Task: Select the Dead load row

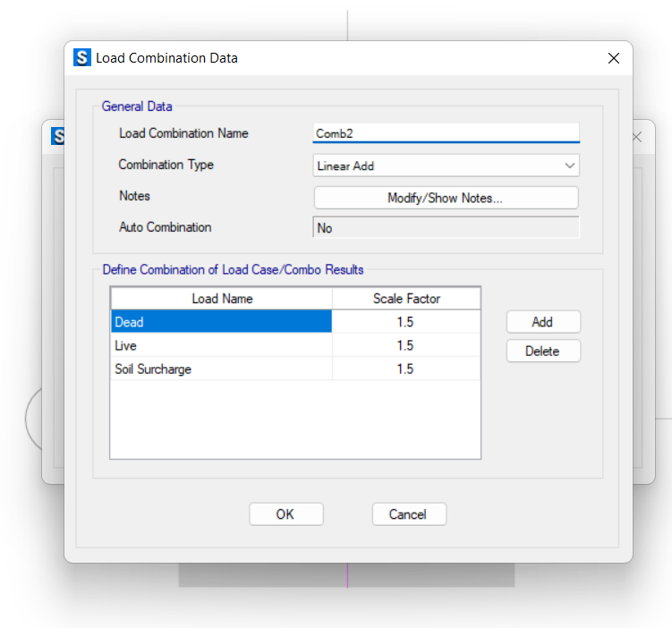Action: click(221, 322)
